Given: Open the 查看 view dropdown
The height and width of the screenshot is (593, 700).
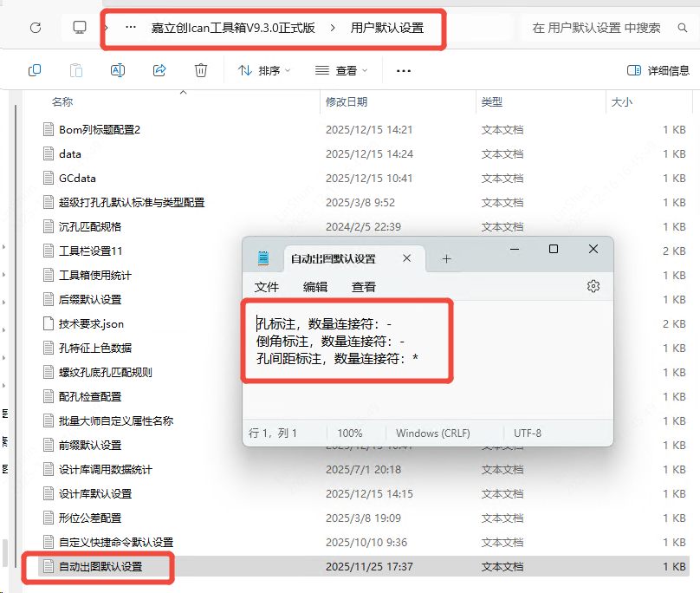Looking at the screenshot, I should [x=341, y=70].
